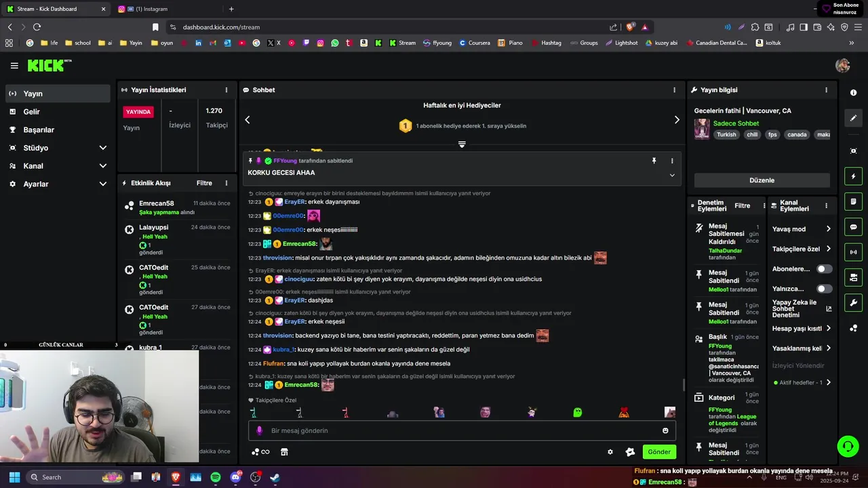Open Hesap yaşı kısıtlaması options
This screenshot has width=868, height=488.
click(x=802, y=329)
